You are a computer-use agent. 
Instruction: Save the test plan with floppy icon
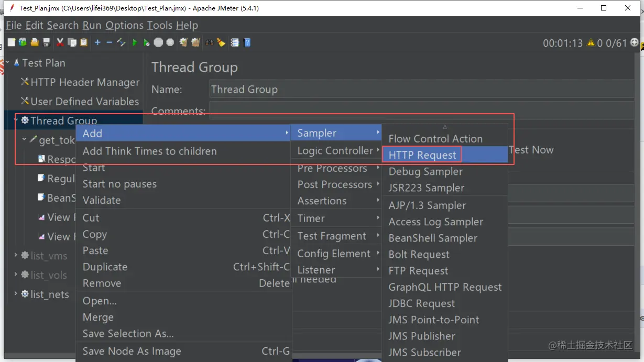[x=47, y=42]
